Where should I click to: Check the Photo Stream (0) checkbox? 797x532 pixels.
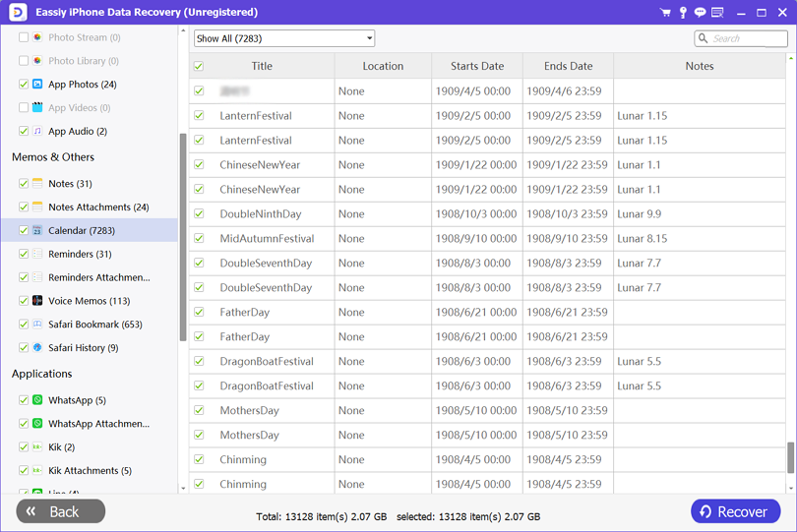click(x=24, y=37)
